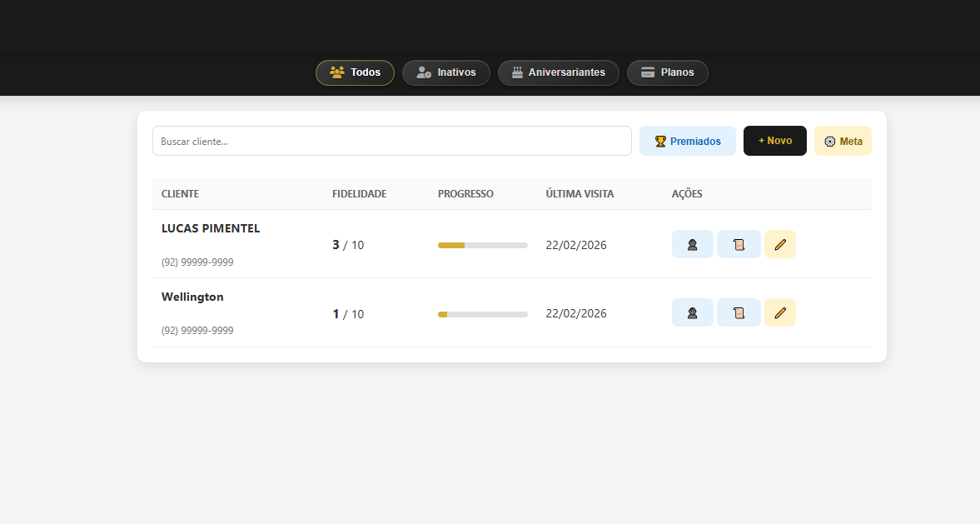This screenshot has height=524, width=980.
Task: Open the scroll history icon for LUCAS PIMENTEL
Action: click(738, 244)
